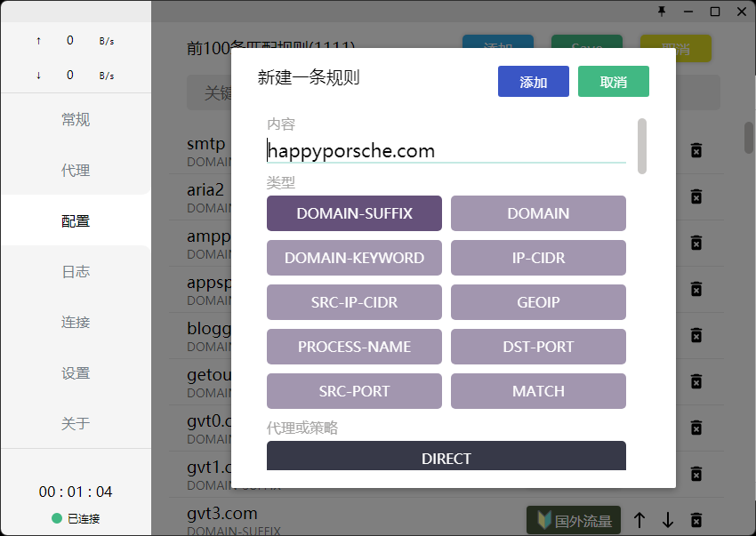
Task: Switch to 日志 sidebar tab
Action: point(76,271)
